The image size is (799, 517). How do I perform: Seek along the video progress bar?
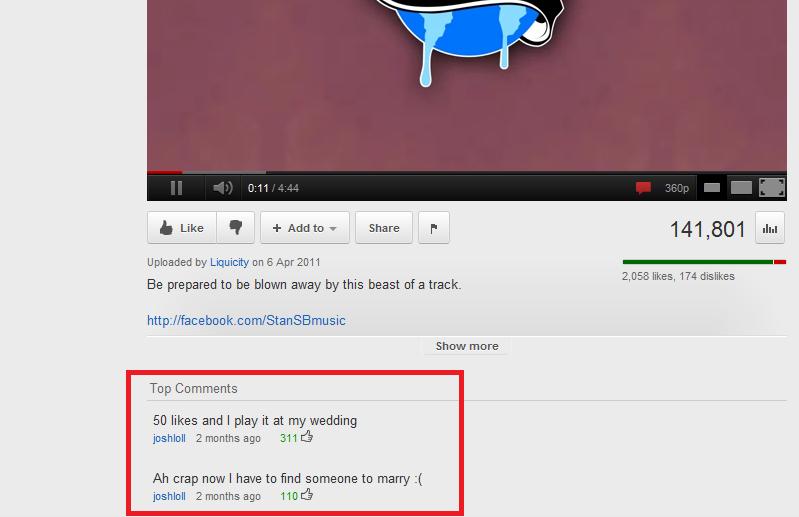point(467,172)
